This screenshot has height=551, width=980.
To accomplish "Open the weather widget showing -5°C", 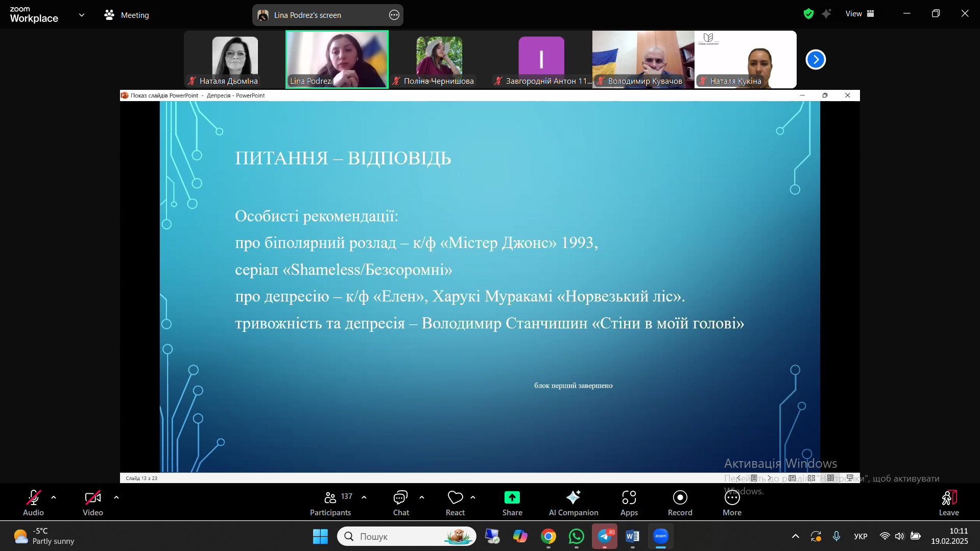I will (44, 536).
